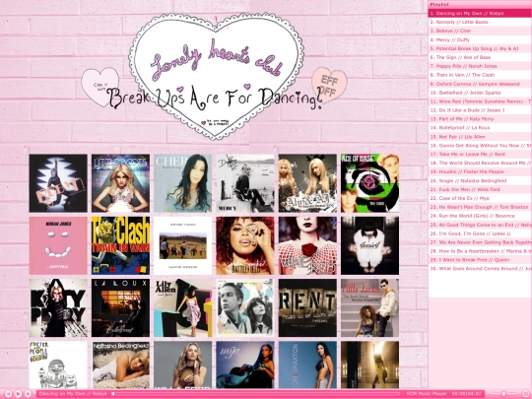Click the 'SCM Music Player' label
The height and width of the screenshot is (399, 532).
[427, 394]
